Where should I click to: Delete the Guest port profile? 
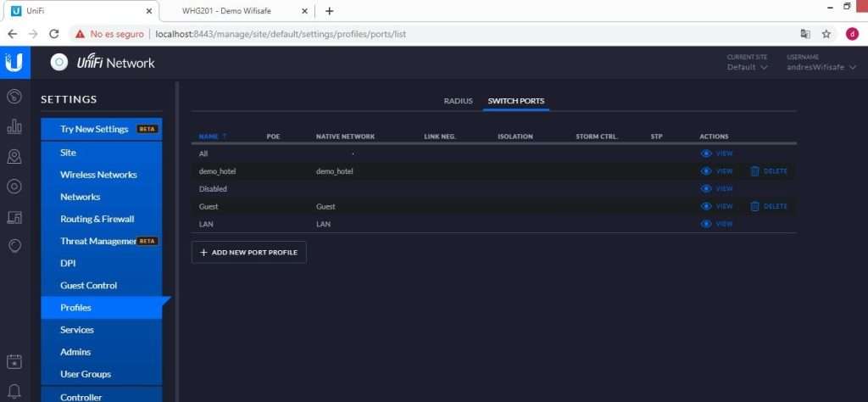coord(769,206)
